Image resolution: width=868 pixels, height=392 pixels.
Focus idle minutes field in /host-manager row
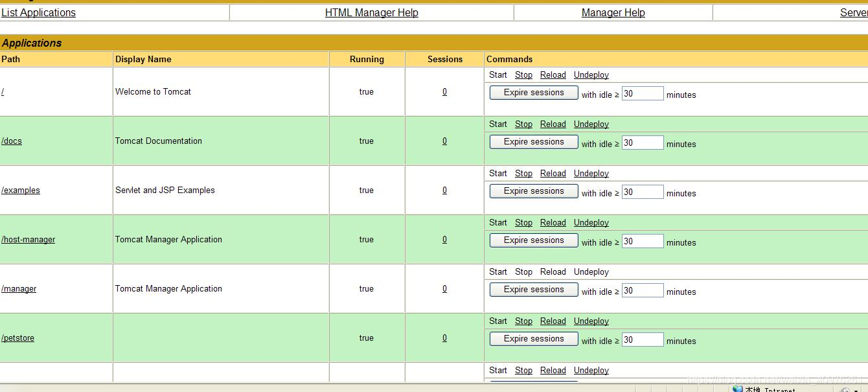(x=643, y=241)
